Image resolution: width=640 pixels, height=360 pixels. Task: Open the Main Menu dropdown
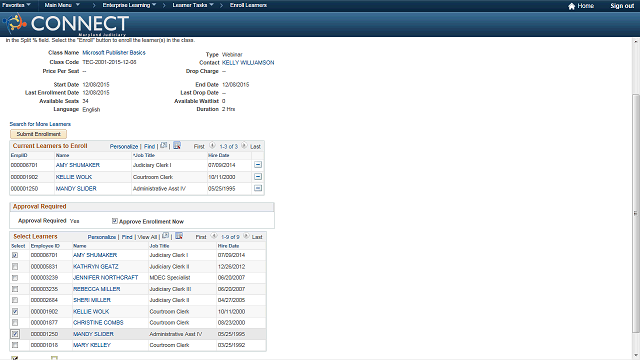click(62, 5)
